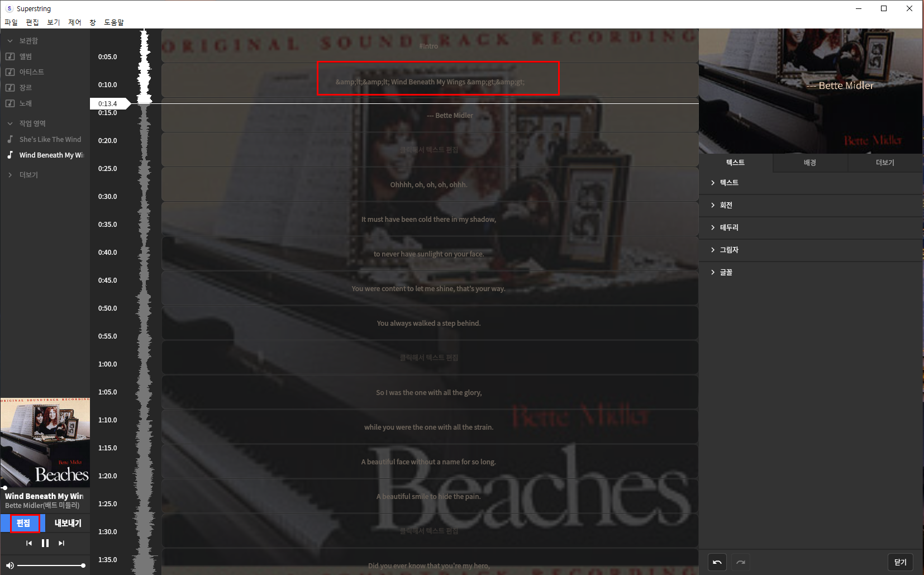924x575 pixels.
Task: Select the 'Wind Beneath My Wings' title lyric row
Action: (x=430, y=80)
